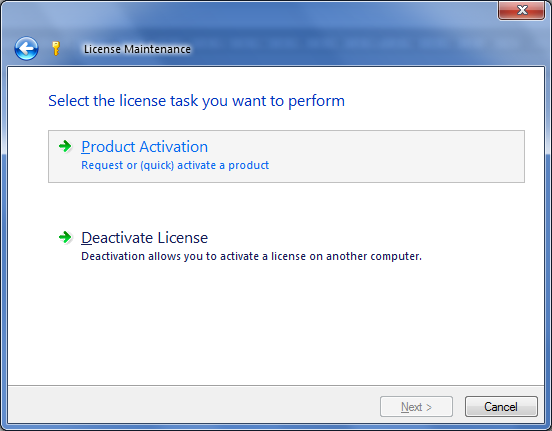Click 'Request or (quick) activate a product' subtitle
Image resolution: width=552 pixels, height=431 pixels.
coord(175,165)
